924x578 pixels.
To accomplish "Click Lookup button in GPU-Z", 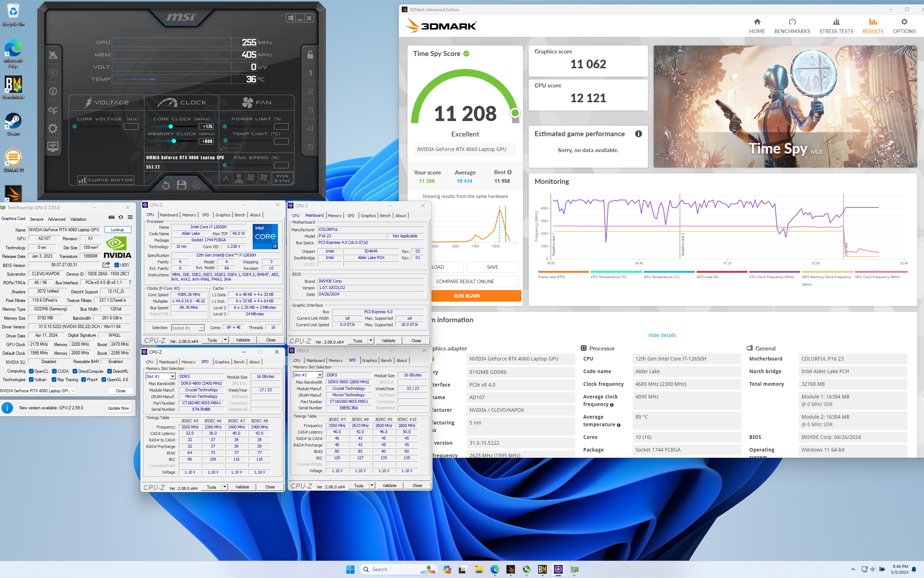I will 118,230.
